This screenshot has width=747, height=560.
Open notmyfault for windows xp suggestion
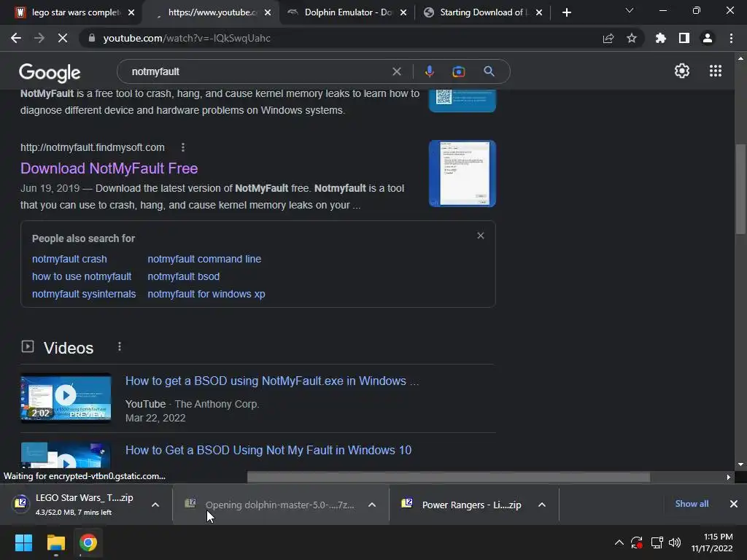point(206,295)
